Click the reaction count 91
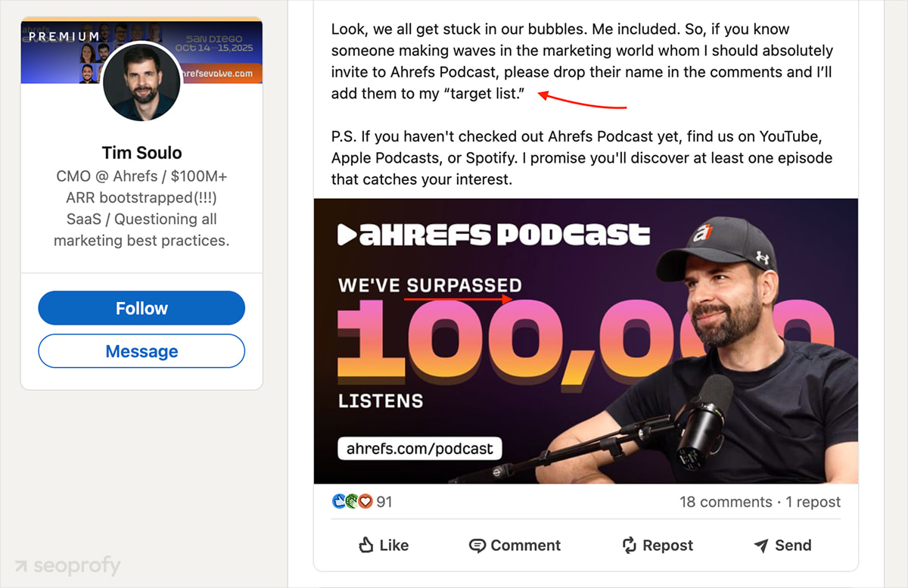908x588 pixels. 384,502
